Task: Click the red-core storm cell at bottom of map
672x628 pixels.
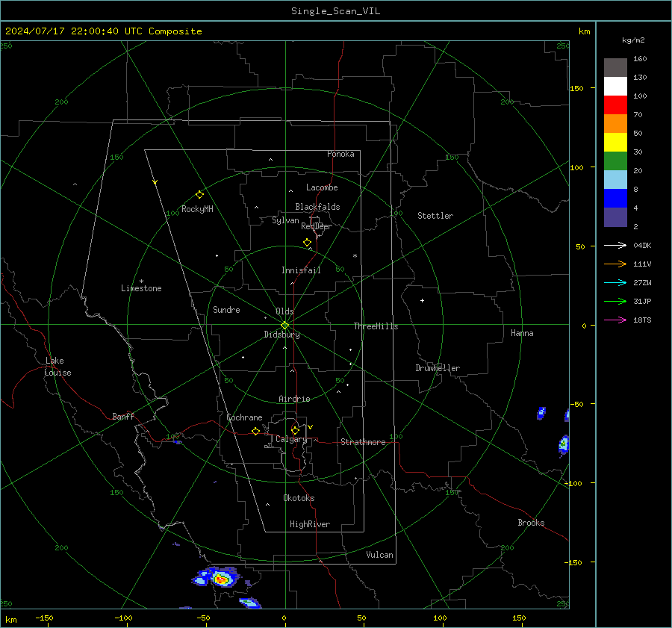Action: click(221, 580)
